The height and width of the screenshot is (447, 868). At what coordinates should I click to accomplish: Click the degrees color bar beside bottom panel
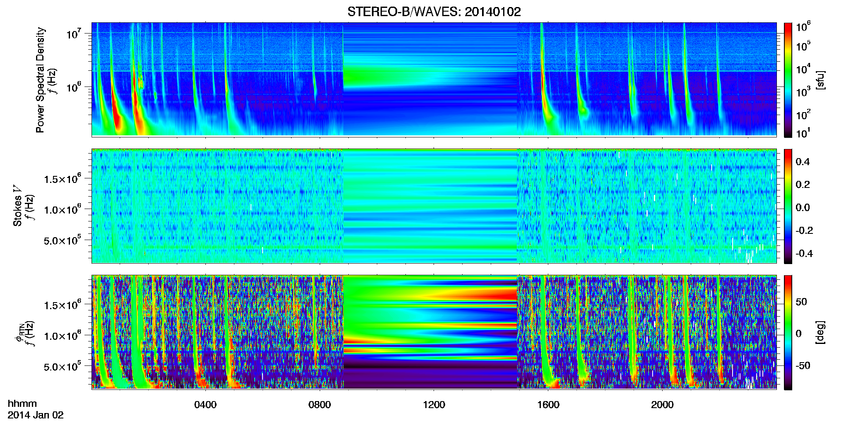pyautogui.click(x=788, y=332)
